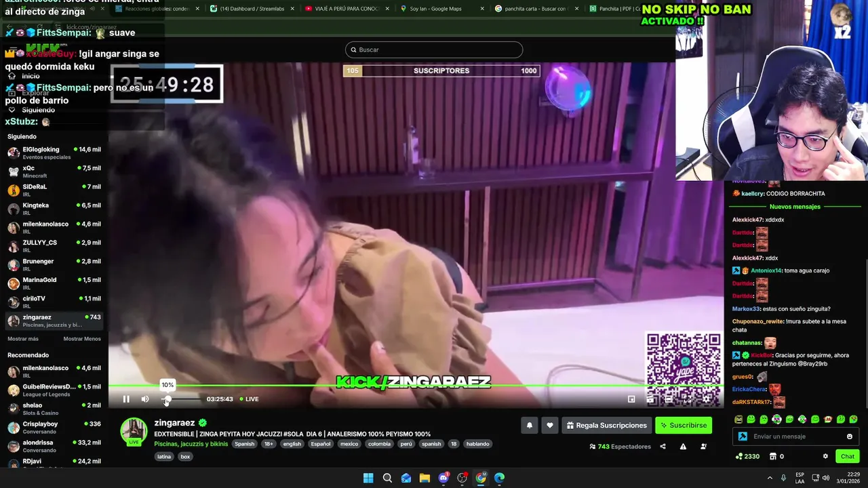Click the Enviar un mensaje chat field
868x488 pixels.
pos(797,436)
